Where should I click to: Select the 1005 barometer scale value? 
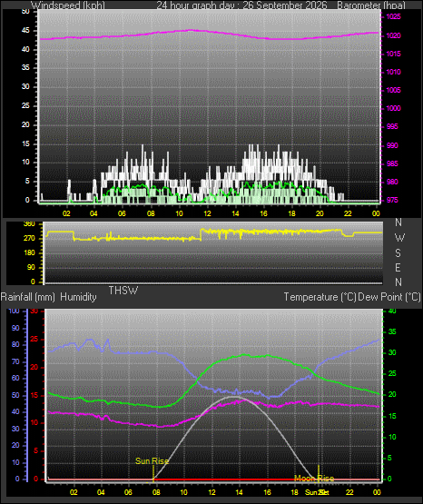point(393,90)
